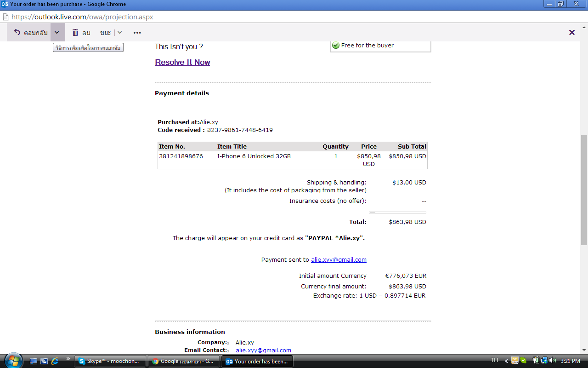Click the reply options tooltip label
588x368 pixels.
(88, 48)
